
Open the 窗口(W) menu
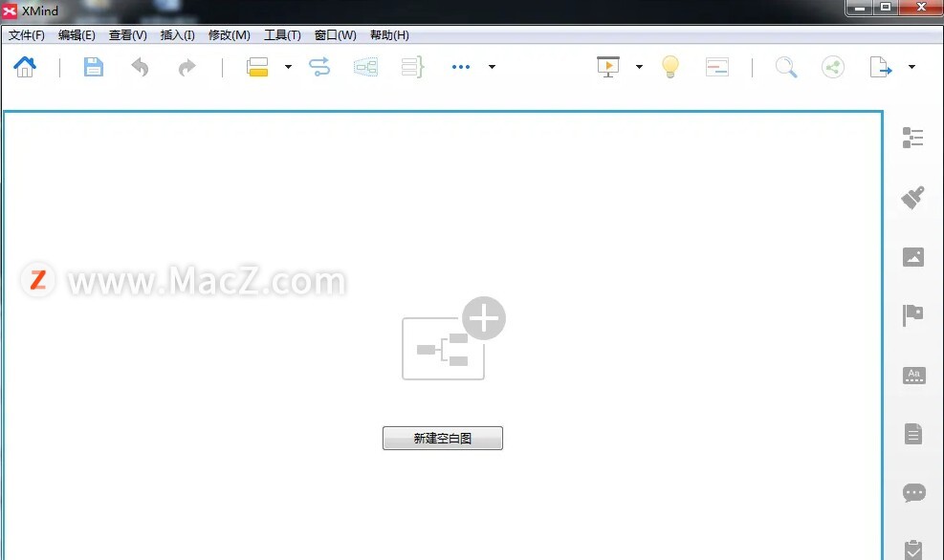(336, 35)
